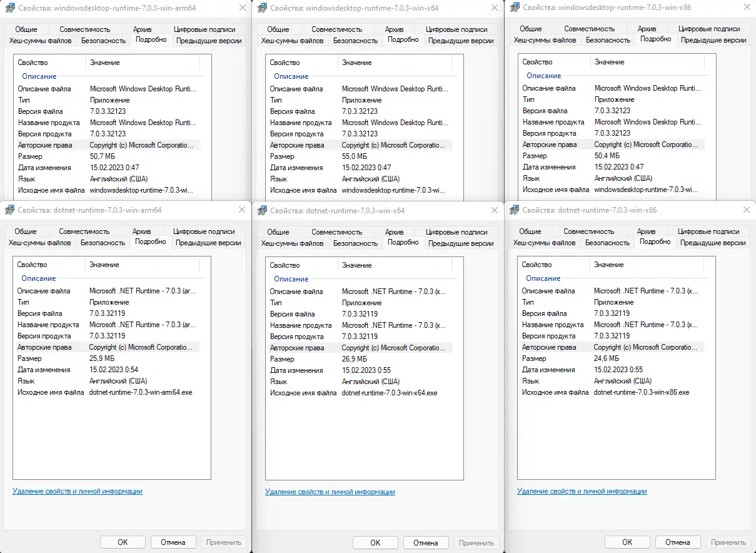Open Общие tab in windowsdesktop-runtime arm64 window
The height and width of the screenshot is (553, 756).
click(26, 29)
